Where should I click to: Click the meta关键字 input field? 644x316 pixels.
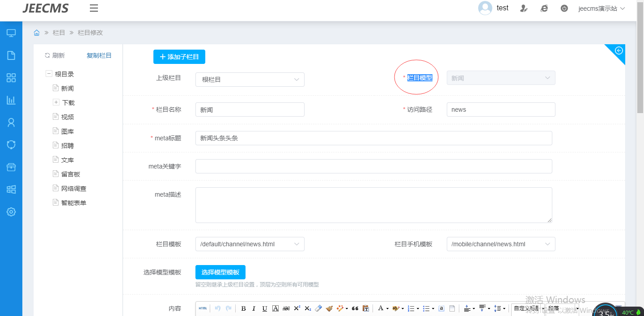pos(373,166)
